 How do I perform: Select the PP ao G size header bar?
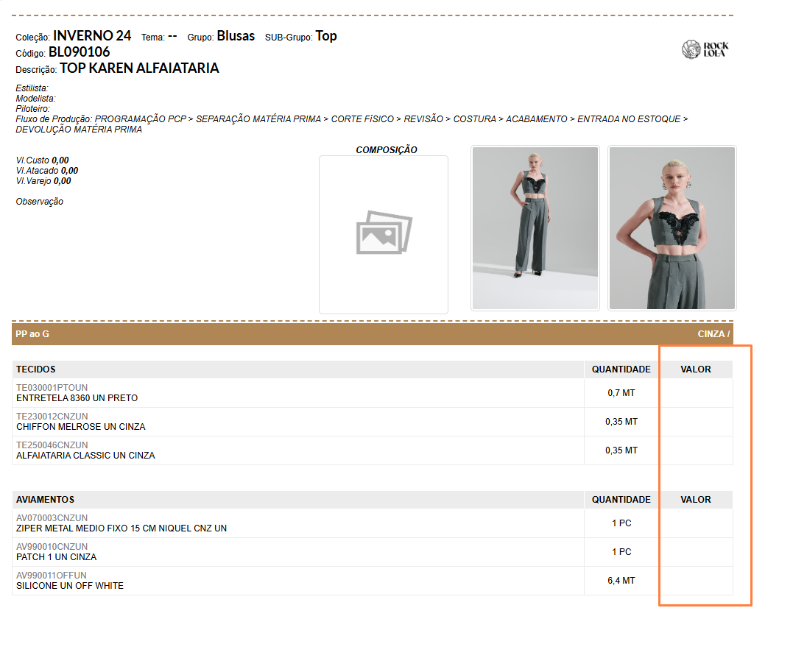click(32, 334)
